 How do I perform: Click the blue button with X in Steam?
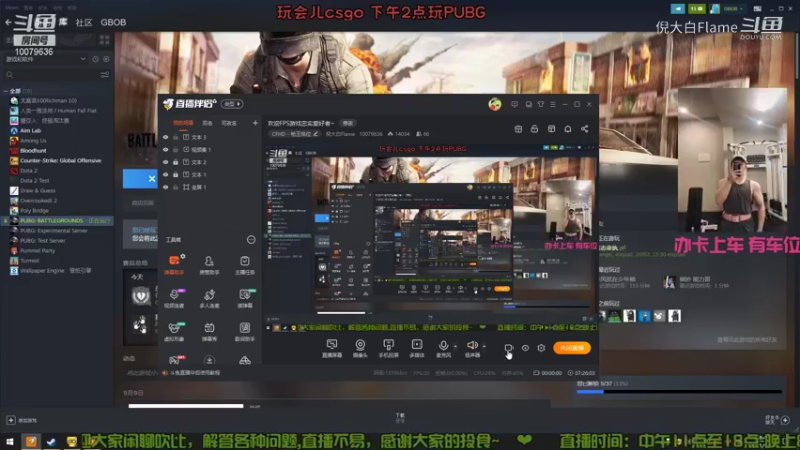coord(140,179)
